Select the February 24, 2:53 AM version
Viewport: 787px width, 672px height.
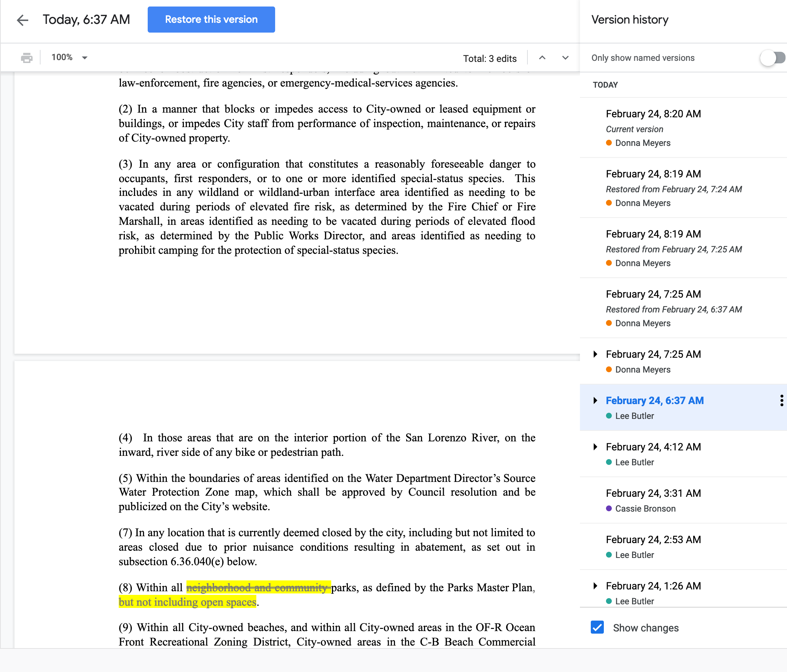653,540
